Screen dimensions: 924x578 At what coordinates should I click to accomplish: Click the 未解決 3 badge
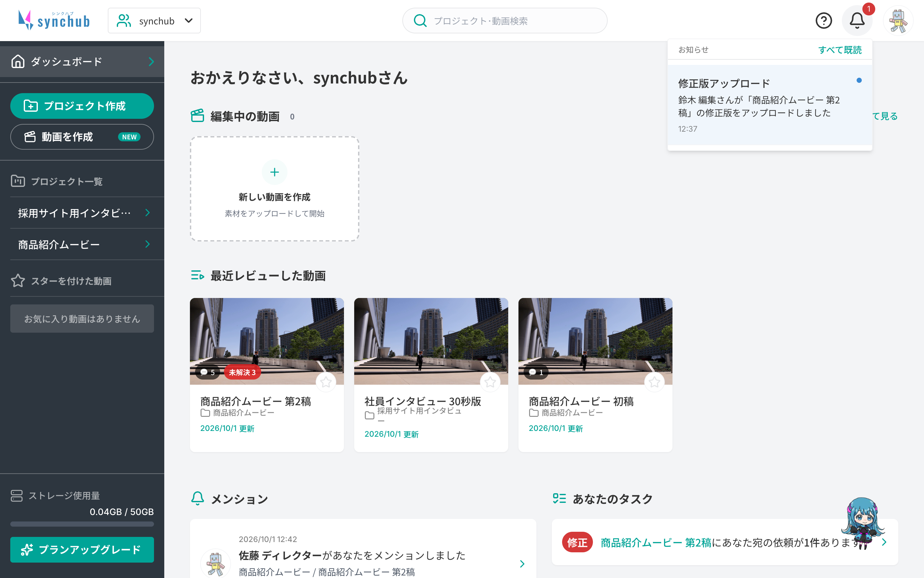click(243, 372)
